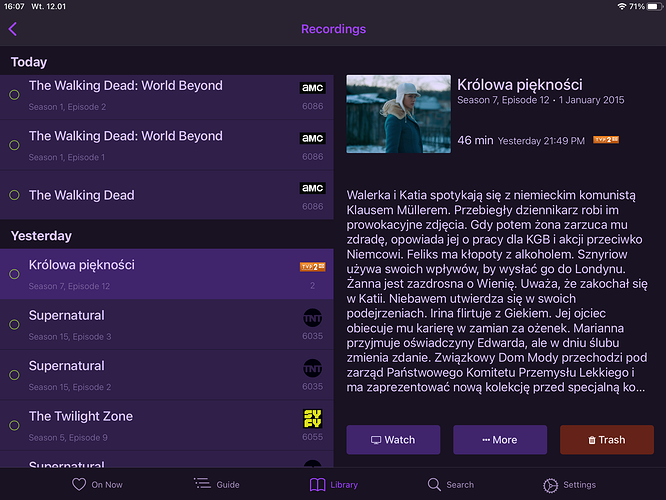This screenshot has width=666, height=500.
Task: Expand the Today section header
Action: [28, 62]
